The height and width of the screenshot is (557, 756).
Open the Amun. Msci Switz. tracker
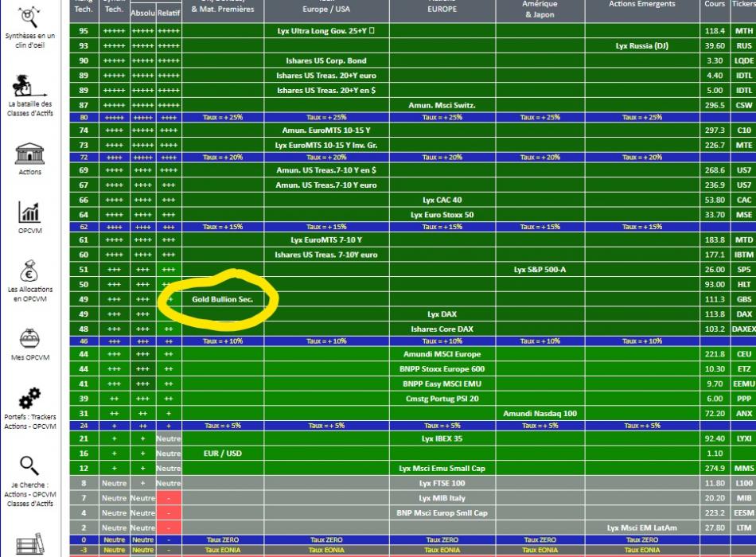click(442, 106)
